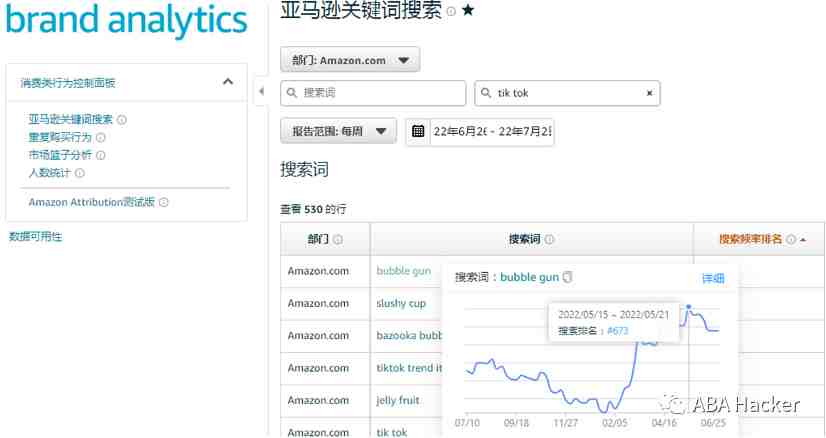Image resolution: width=826 pixels, height=438 pixels.
Task: Click info icon beside Amazon Attribution测试版
Action: (164, 202)
